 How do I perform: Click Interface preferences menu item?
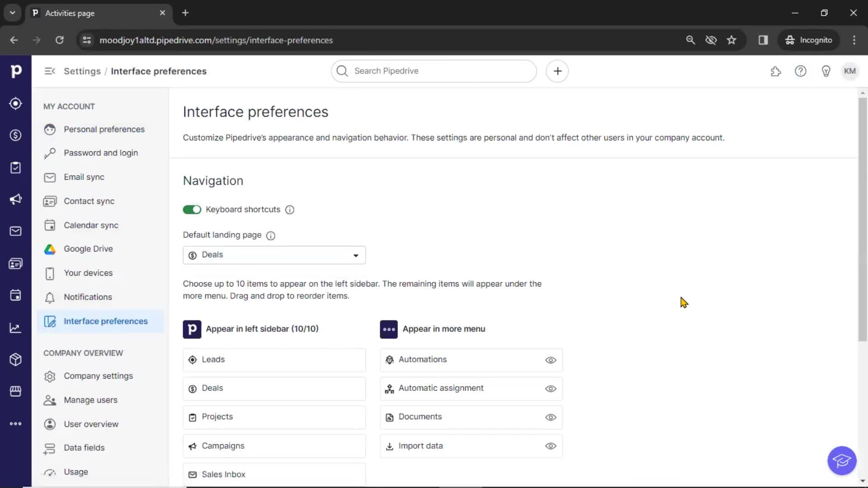[105, 321]
